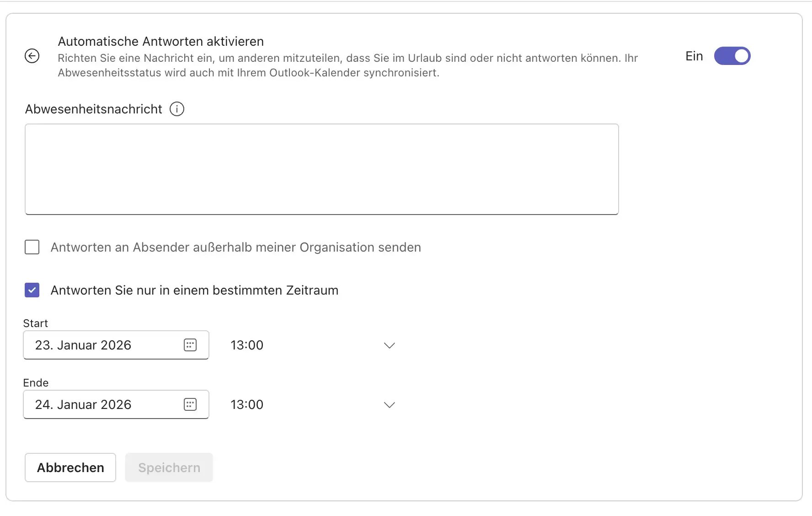812x516 pixels.
Task: Open the Abwesenheitsnachricht info tooltip
Action: (x=177, y=109)
